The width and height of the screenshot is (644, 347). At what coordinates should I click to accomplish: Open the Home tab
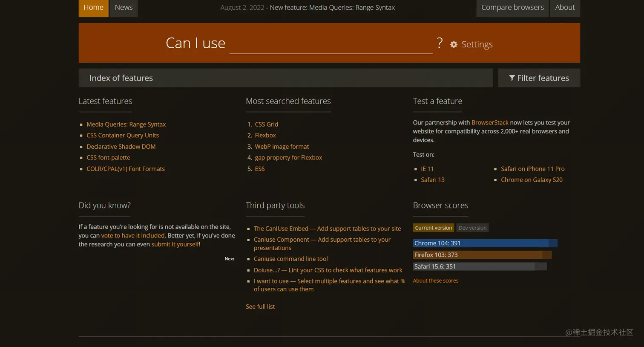tap(94, 8)
